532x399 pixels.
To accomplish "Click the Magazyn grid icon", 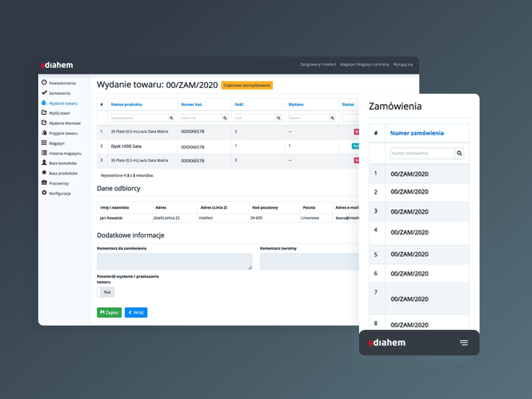I will 44,143.
